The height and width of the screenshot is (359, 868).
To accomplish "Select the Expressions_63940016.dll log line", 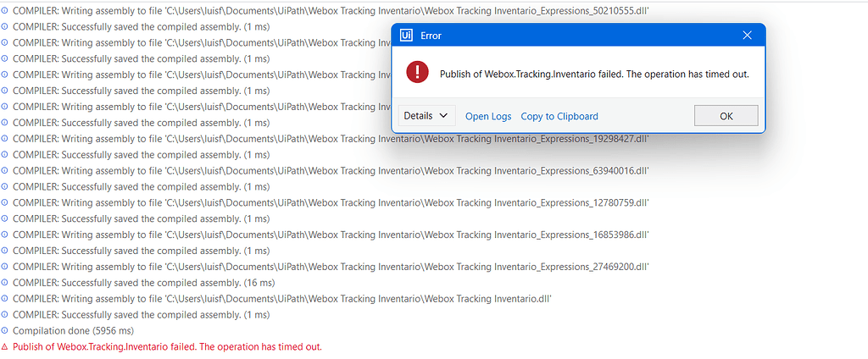I will point(331,170).
